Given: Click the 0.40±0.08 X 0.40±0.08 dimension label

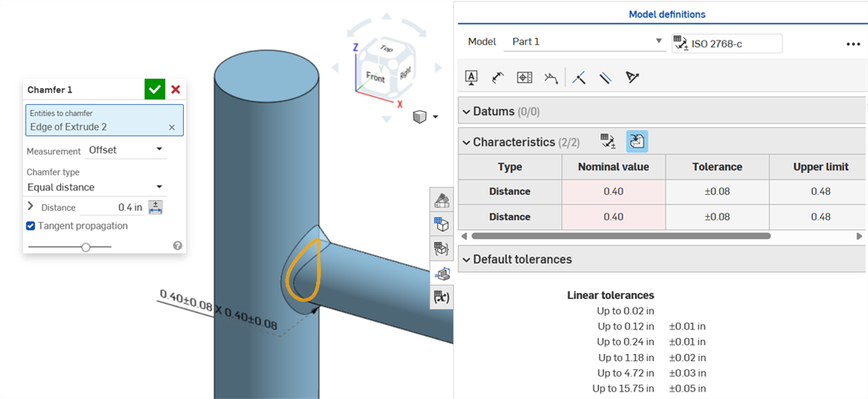Looking at the screenshot, I should point(218,309).
